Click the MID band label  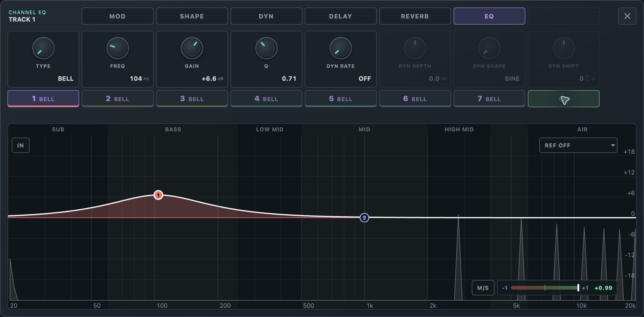click(x=364, y=130)
